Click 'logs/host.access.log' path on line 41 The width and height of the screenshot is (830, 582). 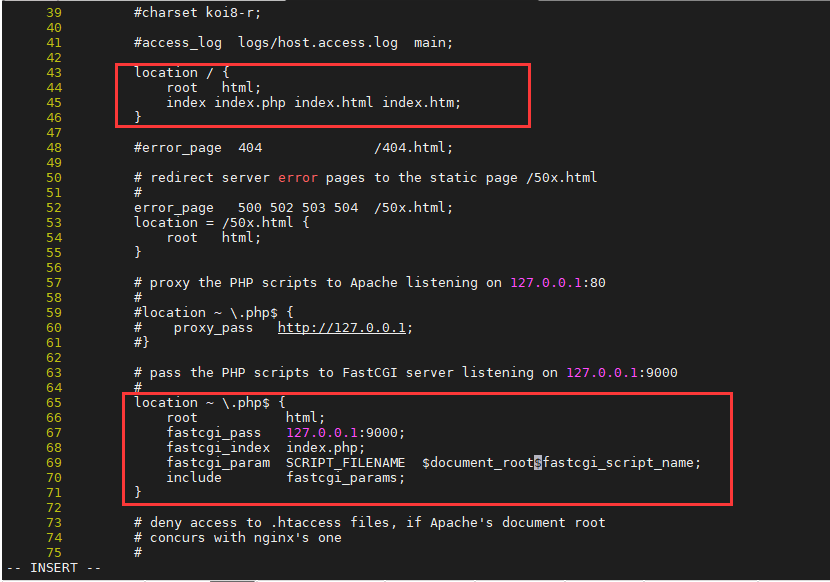click(x=318, y=43)
